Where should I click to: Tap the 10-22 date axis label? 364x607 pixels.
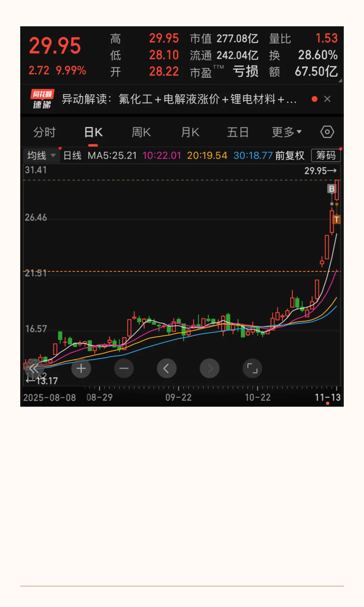(257, 397)
